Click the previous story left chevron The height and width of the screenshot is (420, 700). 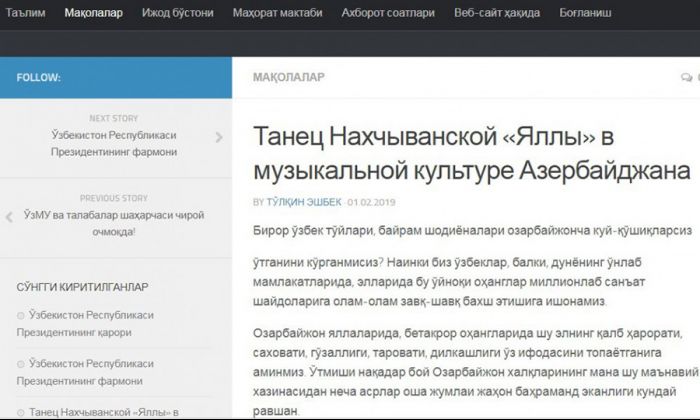click(9, 217)
